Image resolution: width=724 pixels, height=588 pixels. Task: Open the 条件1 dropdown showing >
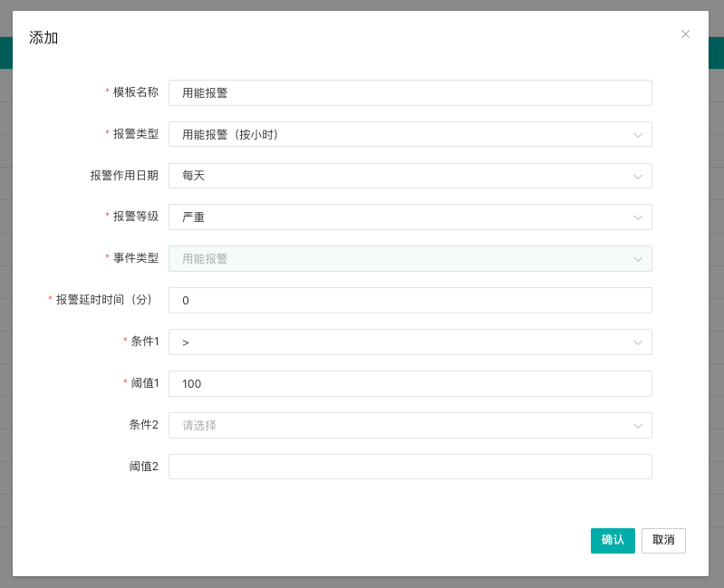point(399,342)
